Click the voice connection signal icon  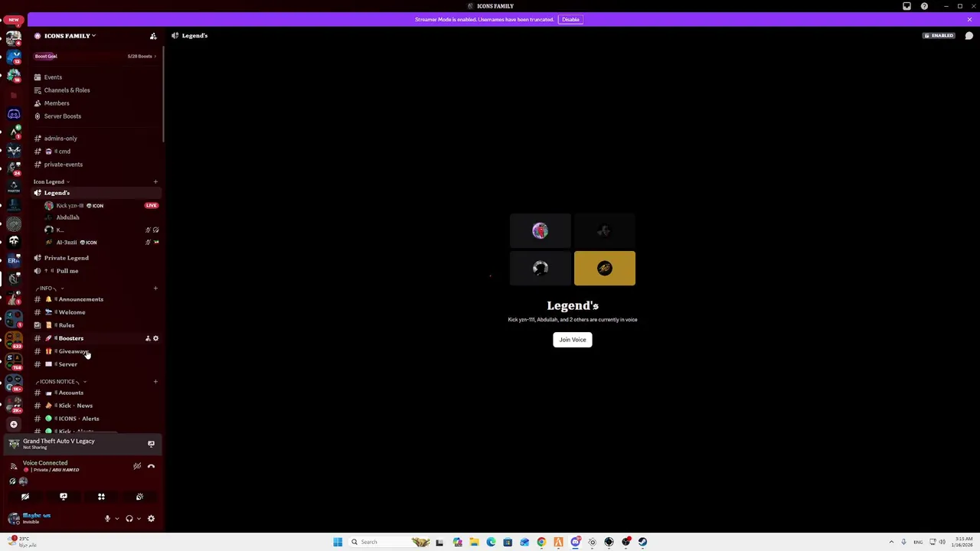pyautogui.click(x=13, y=466)
